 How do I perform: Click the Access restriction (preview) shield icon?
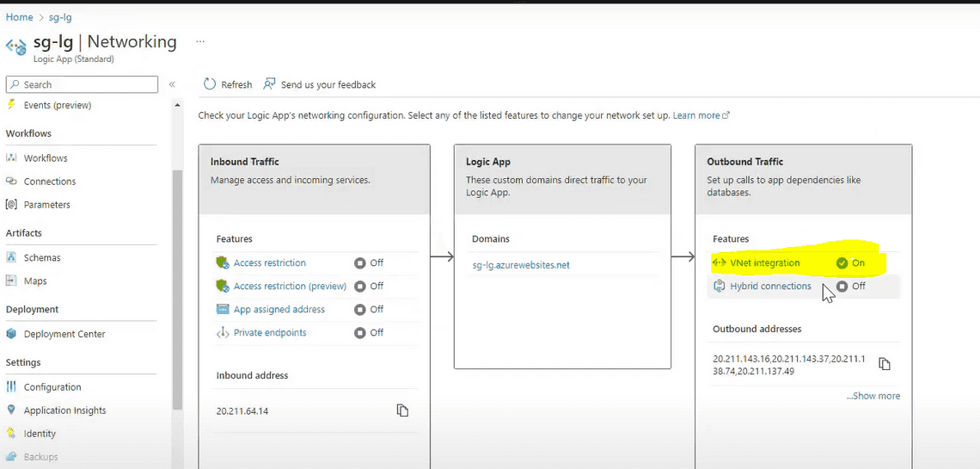224,286
